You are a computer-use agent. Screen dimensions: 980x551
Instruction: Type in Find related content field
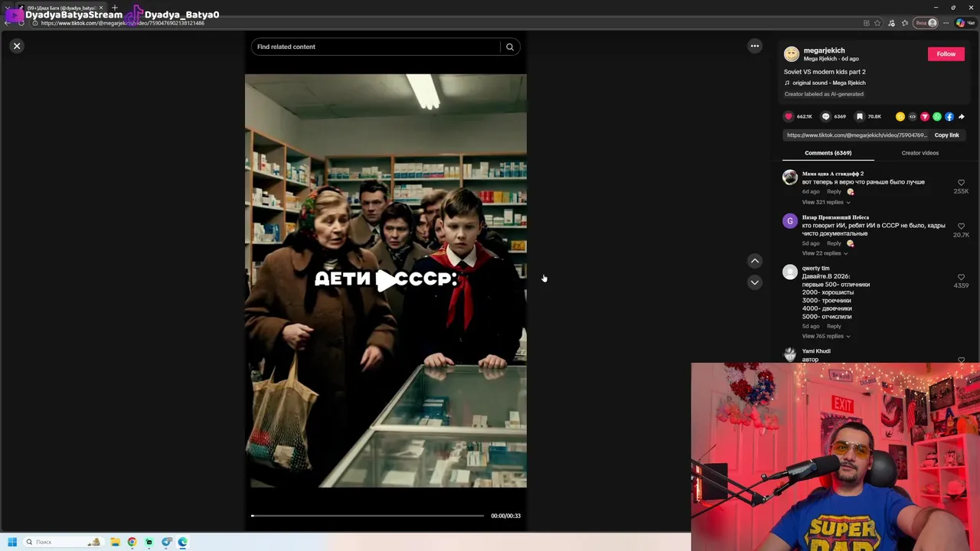coord(377,47)
